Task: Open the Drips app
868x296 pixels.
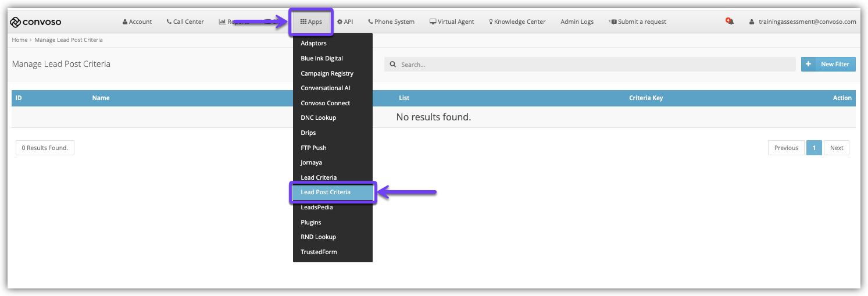Action: (333, 133)
